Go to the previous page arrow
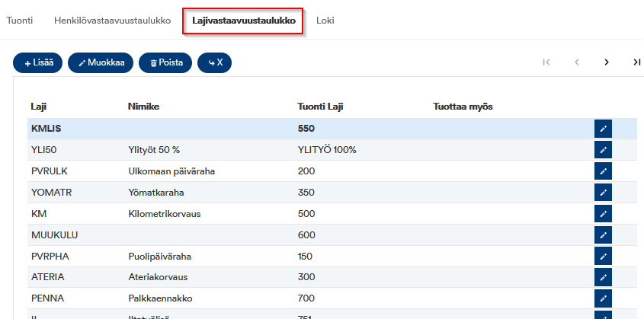644x319 pixels. pos(577,62)
